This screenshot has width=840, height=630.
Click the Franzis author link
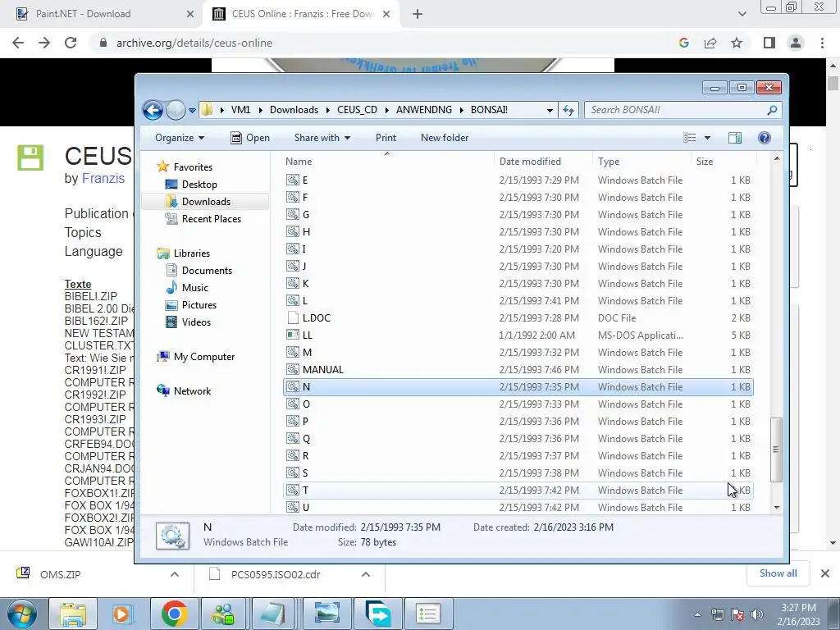pyautogui.click(x=103, y=178)
